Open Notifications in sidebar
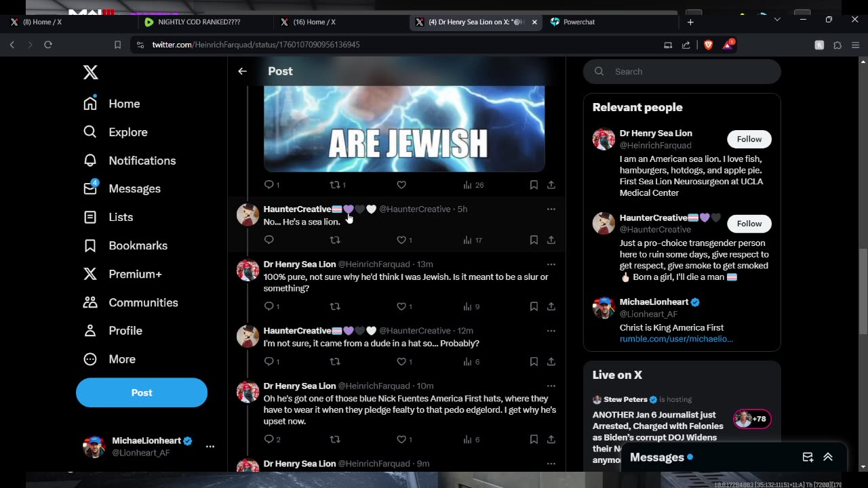Screen dimensions: 868x488 (129, 161)
